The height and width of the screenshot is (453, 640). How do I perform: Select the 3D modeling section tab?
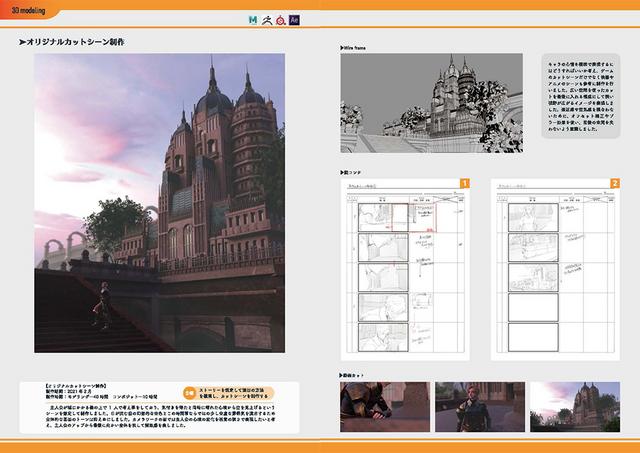(29, 11)
